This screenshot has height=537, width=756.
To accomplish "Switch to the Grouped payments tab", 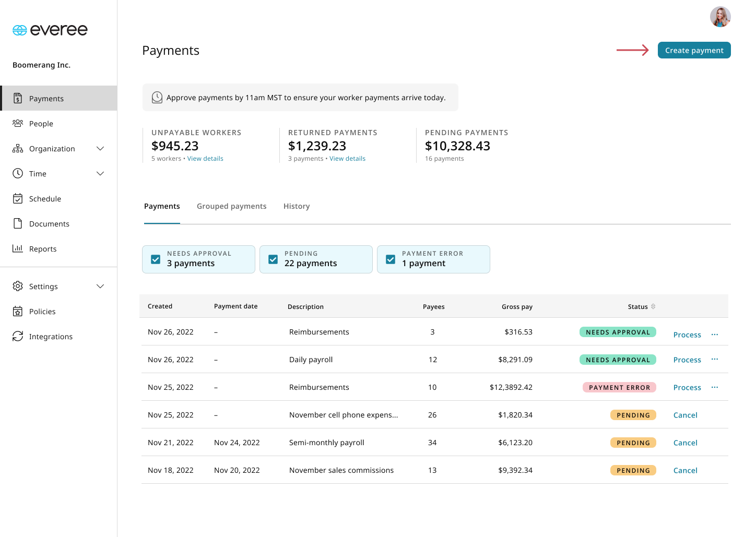I will tap(232, 206).
